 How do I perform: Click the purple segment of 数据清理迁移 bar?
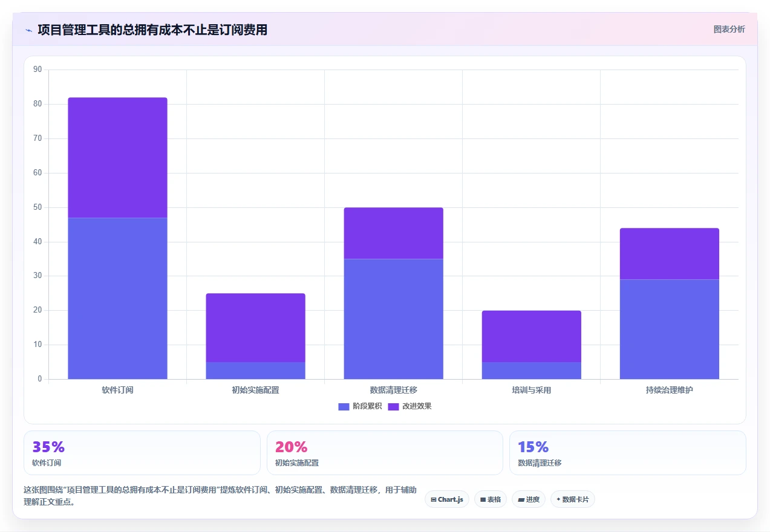pyautogui.click(x=393, y=233)
